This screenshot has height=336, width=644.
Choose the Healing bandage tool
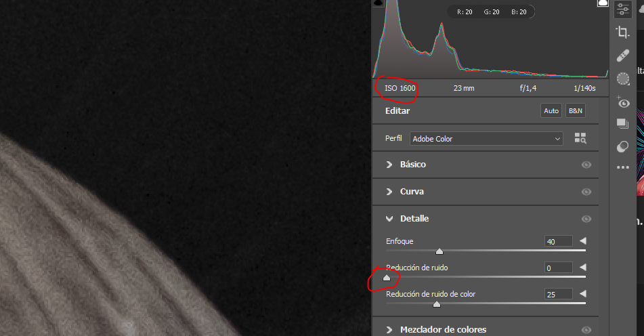point(622,56)
